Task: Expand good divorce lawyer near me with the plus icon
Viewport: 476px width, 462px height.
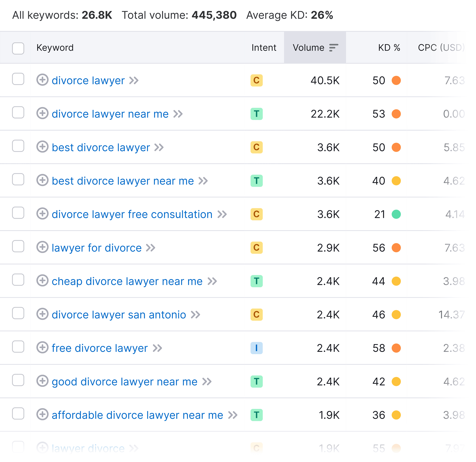Action: 43,381
